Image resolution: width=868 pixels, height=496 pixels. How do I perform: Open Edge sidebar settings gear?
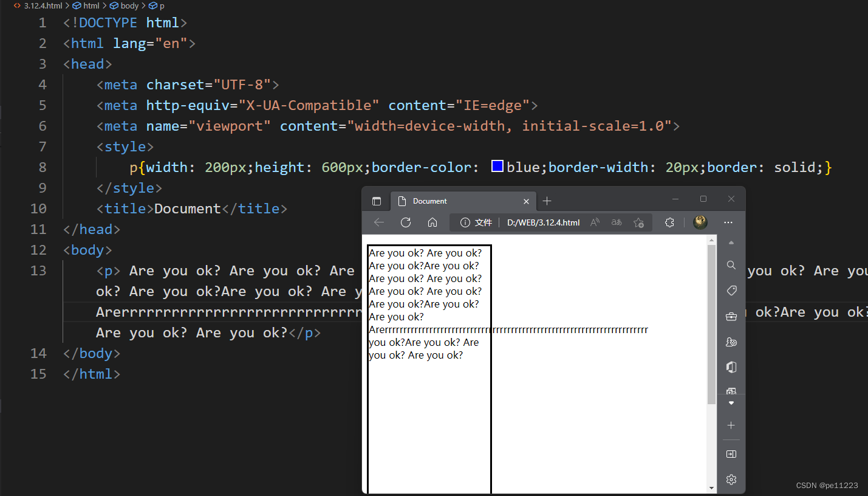click(731, 480)
